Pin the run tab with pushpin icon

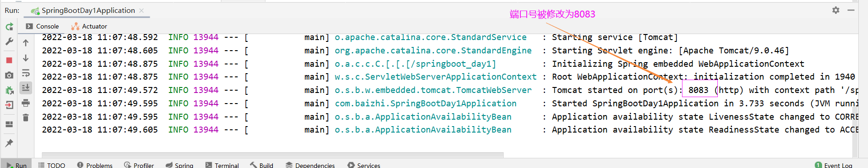tap(9, 143)
